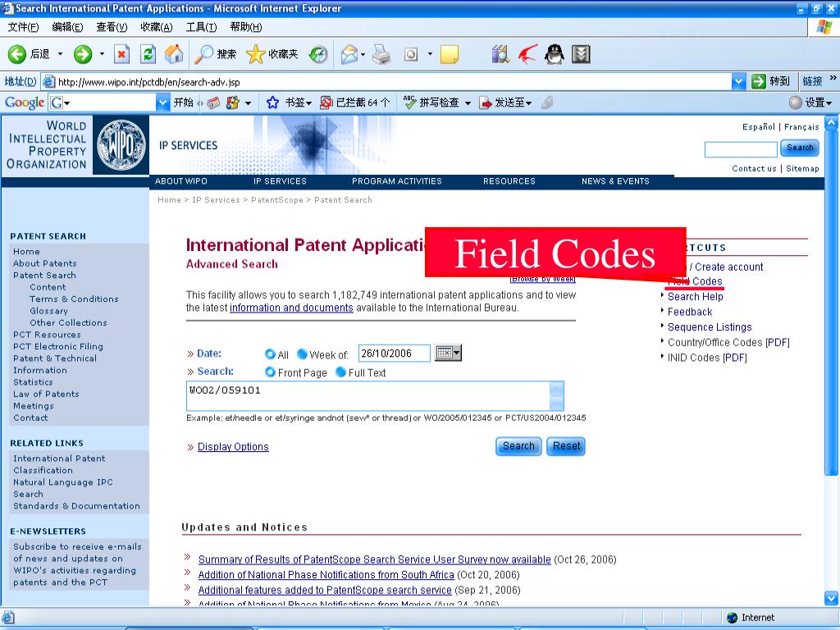
Task: Open the Mail envelope toolbar icon
Action: click(349, 54)
